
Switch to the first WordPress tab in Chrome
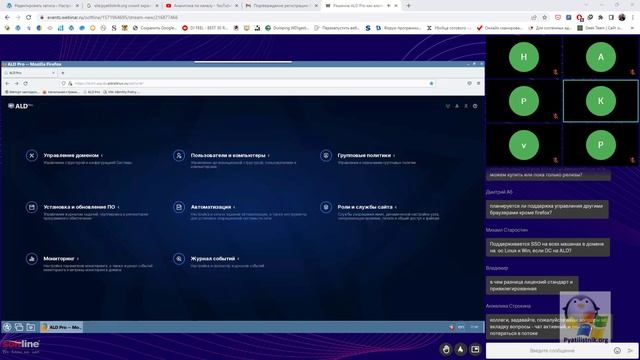coord(42,6)
